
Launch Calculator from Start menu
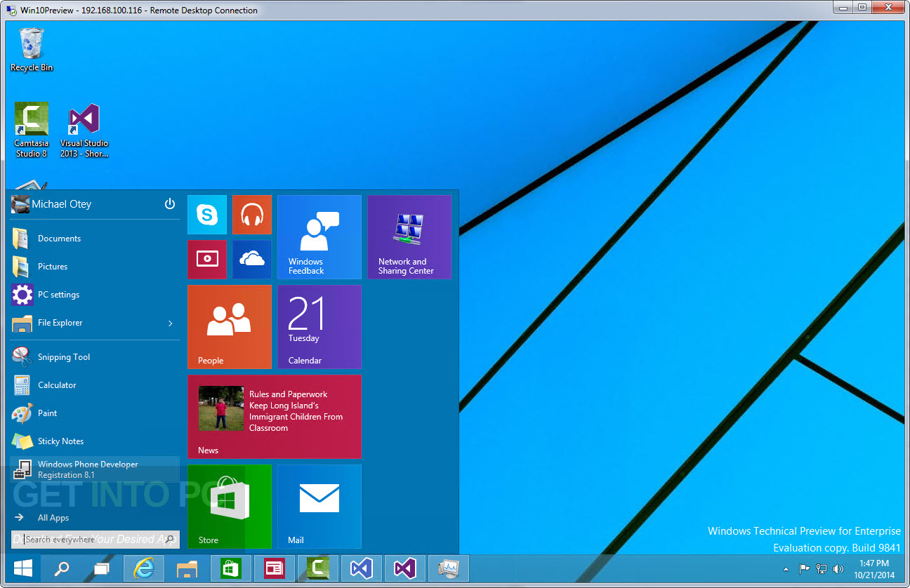tap(95, 385)
